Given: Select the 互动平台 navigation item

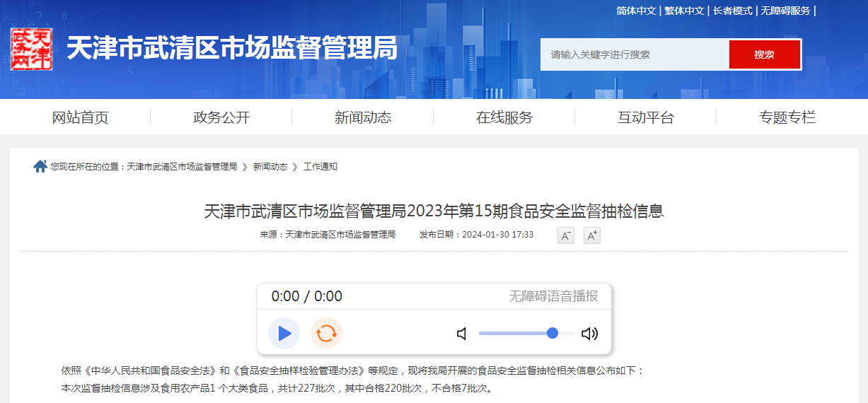Looking at the screenshot, I should (646, 117).
